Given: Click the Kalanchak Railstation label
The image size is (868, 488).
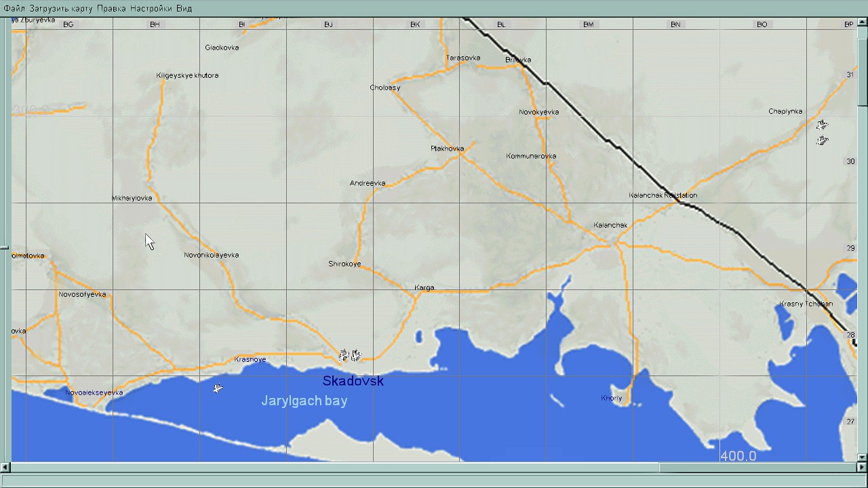Looking at the screenshot, I should tap(663, 195).
